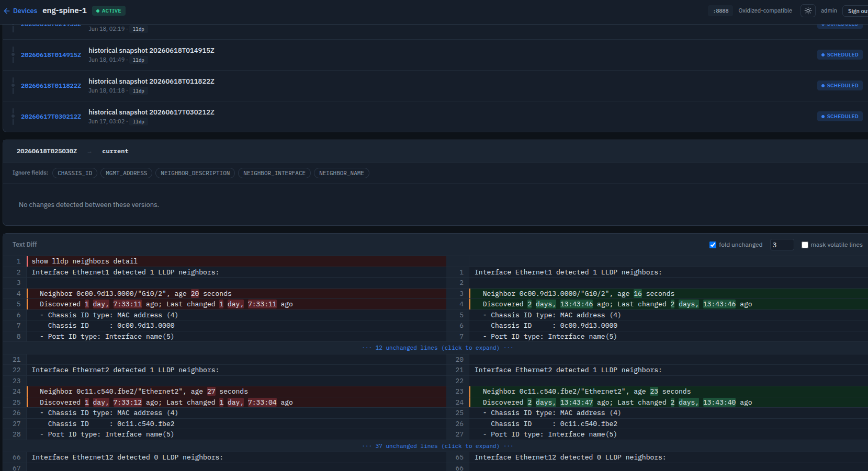
Task: Click the 20260618T025030Z version label in diff header
Action: click(47, 151)
